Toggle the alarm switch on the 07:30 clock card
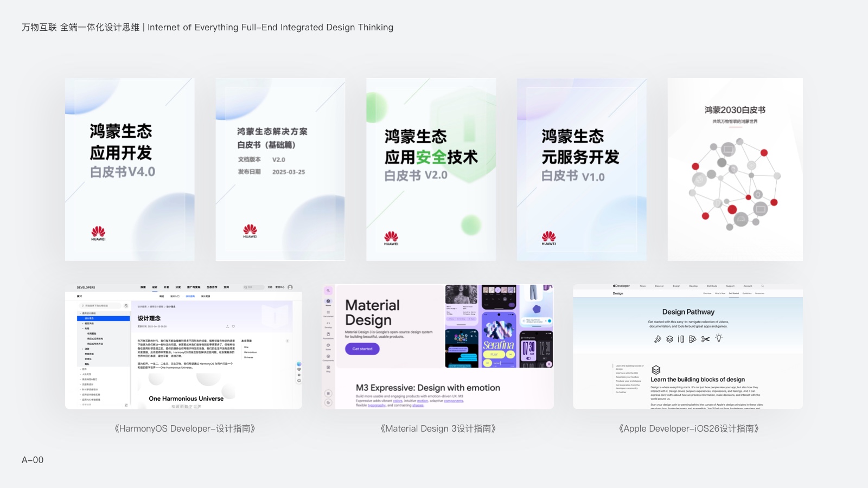The image size is (868, 488). coord(528,358)
